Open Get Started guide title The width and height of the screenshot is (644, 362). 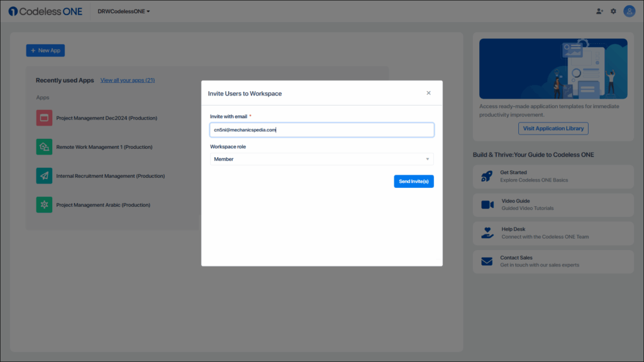(513, 172)
